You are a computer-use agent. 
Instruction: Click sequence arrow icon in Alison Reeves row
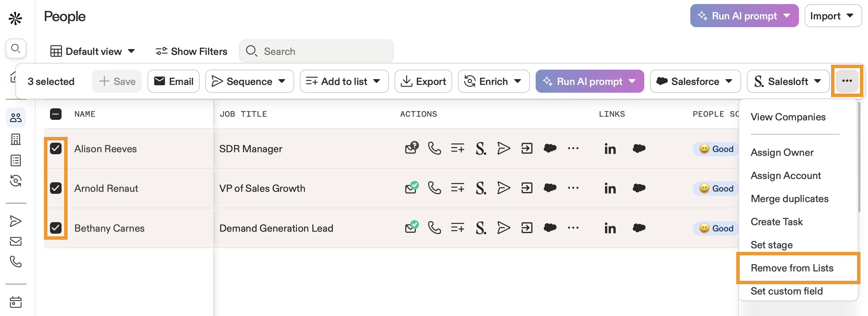point(503,148)
